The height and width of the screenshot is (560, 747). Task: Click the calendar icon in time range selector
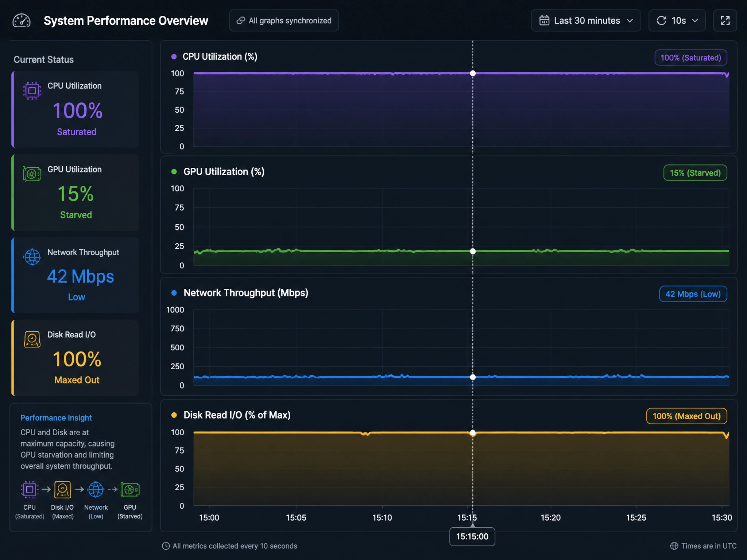tap(544, 21)
